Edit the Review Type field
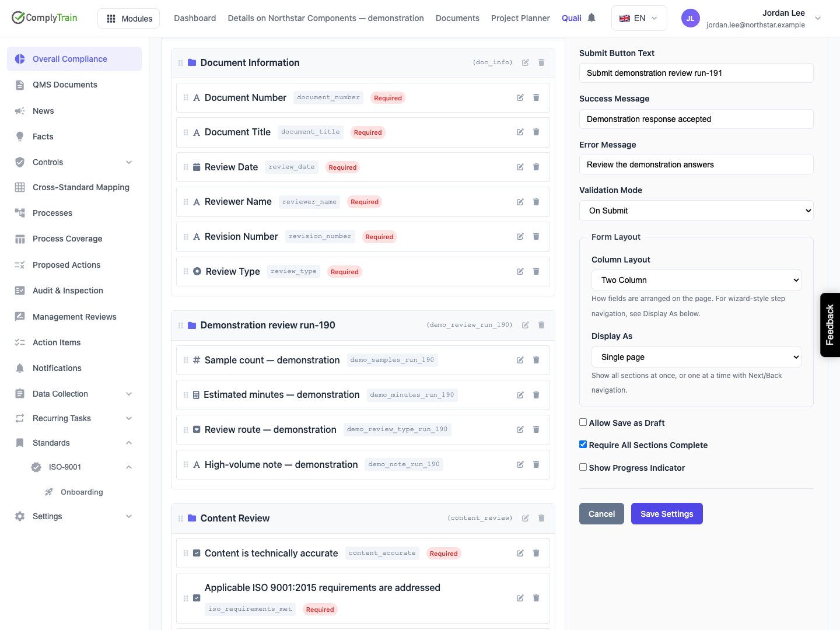Screen dimensions: 840x630 pyautogui.click(x=520, y=271)
